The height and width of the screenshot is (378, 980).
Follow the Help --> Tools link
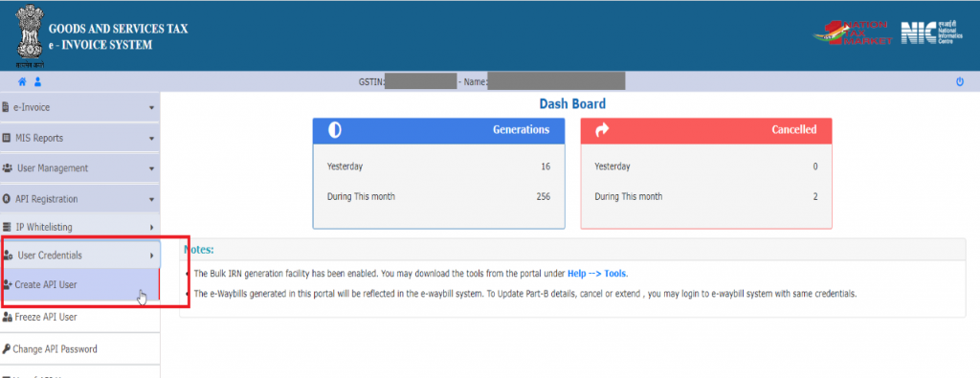tap(597, 274)
